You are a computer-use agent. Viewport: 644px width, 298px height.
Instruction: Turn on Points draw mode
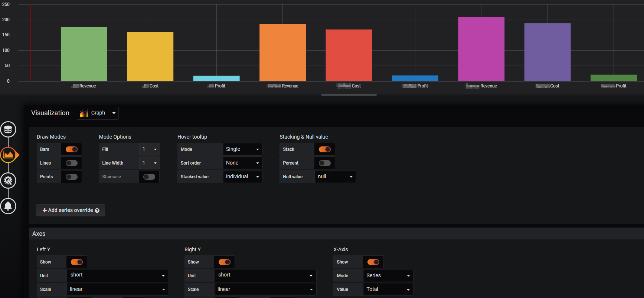72,177
